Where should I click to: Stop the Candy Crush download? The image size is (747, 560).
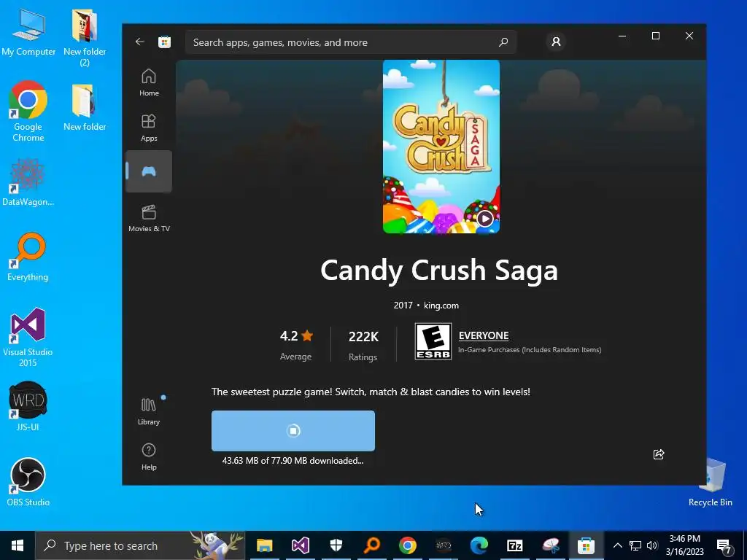[x=293, y=430]
